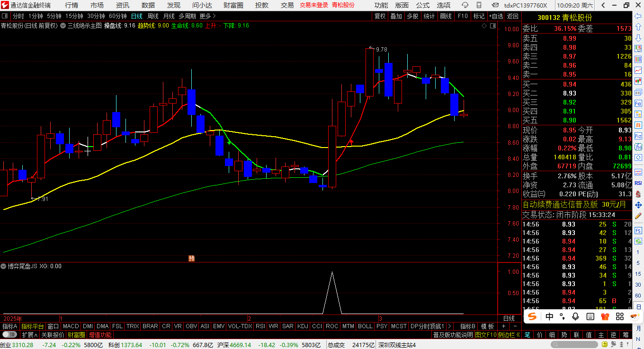Select the BOLL indicator tab
This screenshot has height=349, width=644.
[365, 326]
